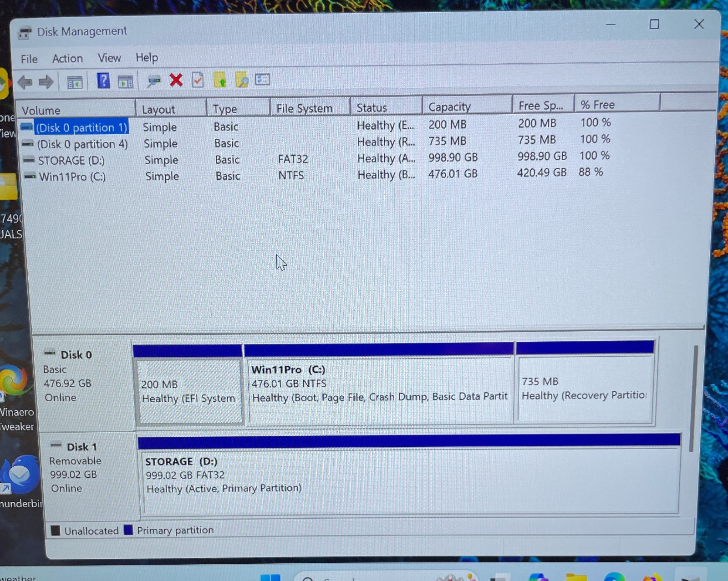Image resolution: width=728 pixels, height=581 pixels.
Task: Click the Properties checkmark toolbar icon
Action: [x=198, y=80]
